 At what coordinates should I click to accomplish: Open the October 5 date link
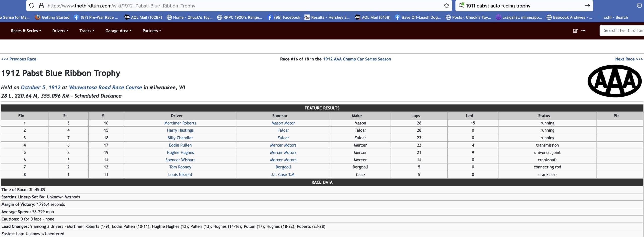(33, 87)
